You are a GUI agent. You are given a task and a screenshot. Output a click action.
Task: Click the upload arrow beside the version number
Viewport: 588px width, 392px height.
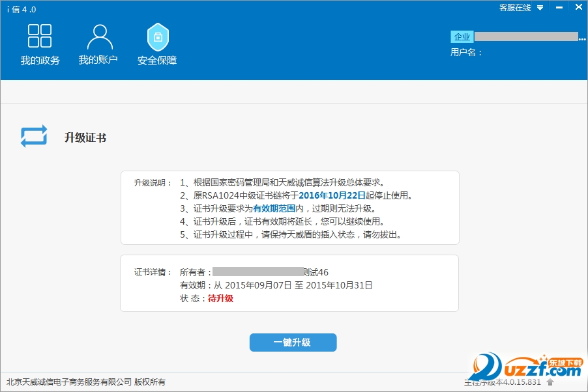click(550, 382)
